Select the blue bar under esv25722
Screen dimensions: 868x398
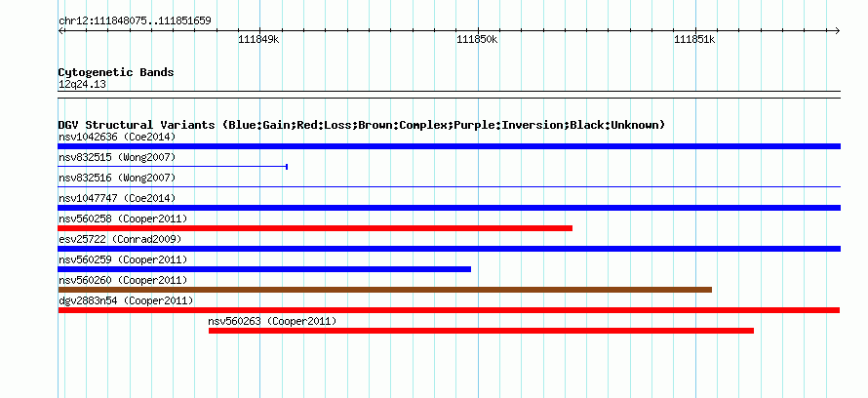click(x=449, y=249)
